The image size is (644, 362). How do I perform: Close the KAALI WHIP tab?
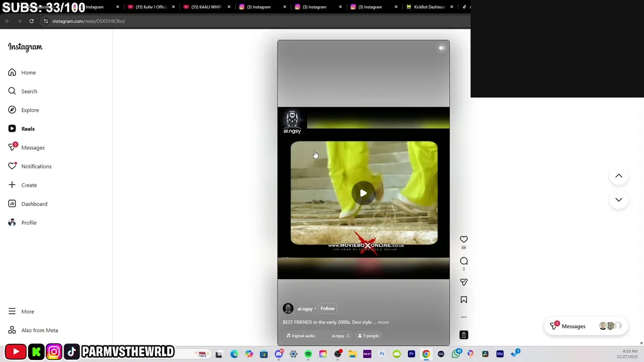point(229,7)
